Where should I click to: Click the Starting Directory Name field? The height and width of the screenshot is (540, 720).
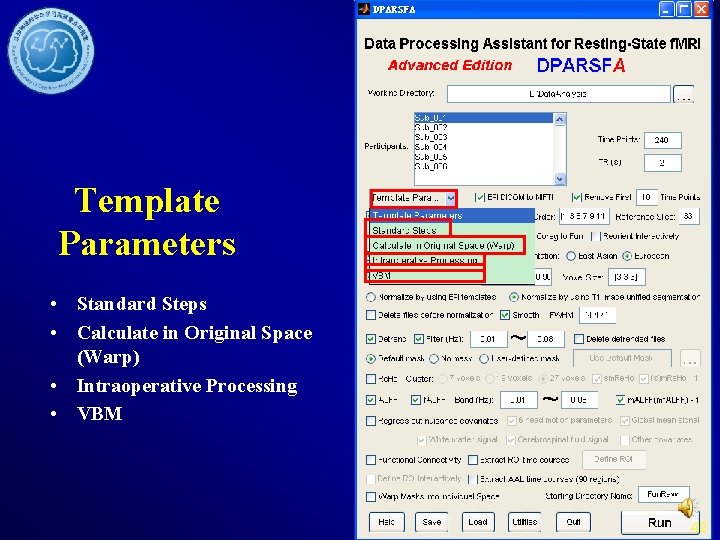click(664, 495)
